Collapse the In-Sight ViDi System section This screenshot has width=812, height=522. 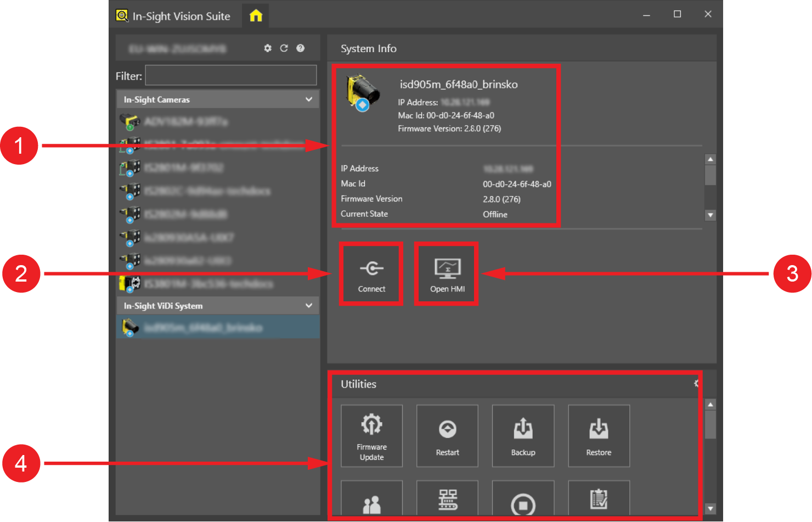click(309, 306)
